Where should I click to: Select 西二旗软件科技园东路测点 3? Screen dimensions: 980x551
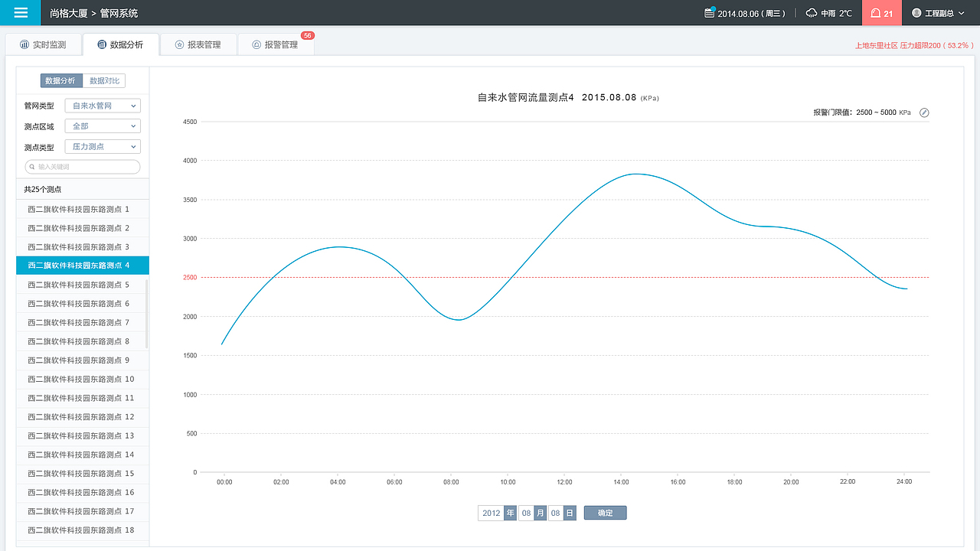click(x=83, y=247)
